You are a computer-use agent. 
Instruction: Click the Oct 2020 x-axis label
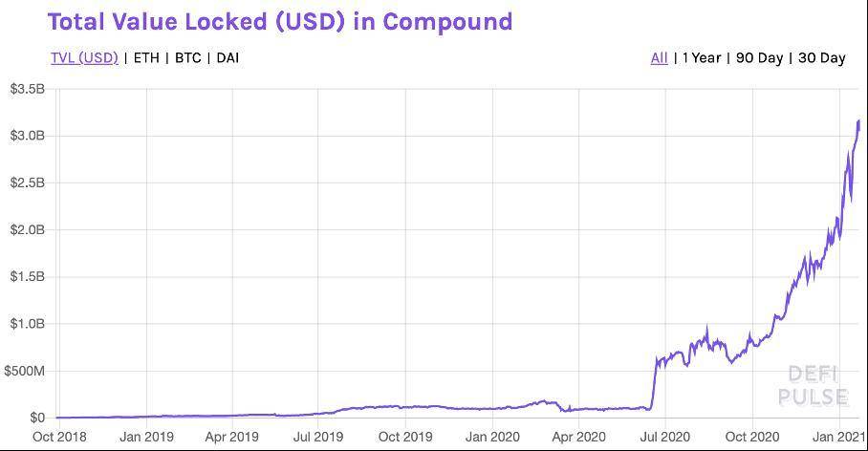[752, 437]
